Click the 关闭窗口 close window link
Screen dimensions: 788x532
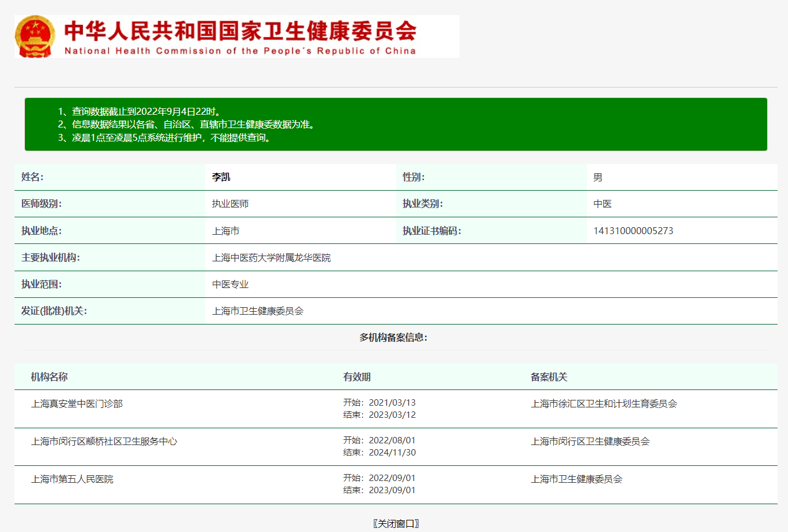click(x=396, y=523)
